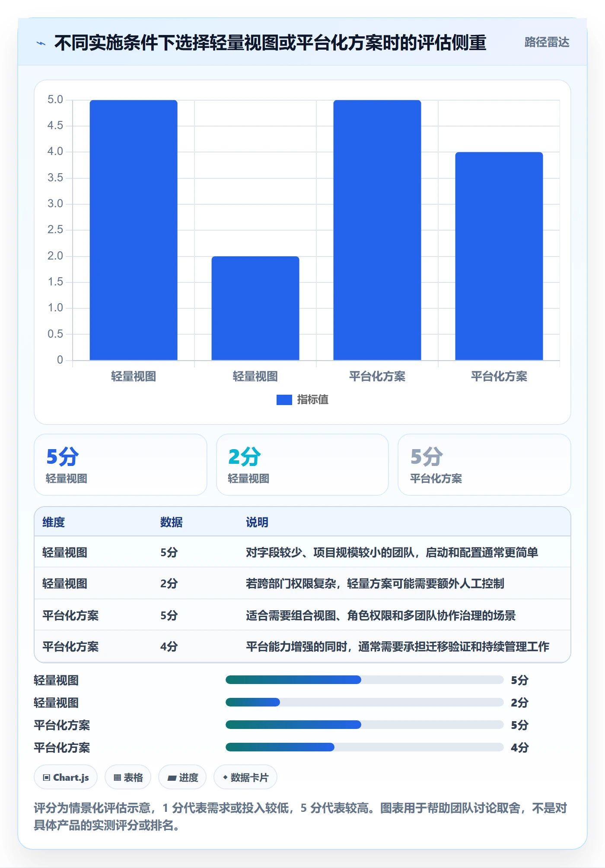Viewport: 605px width, 868px height.
Task: Click the 4.5 y-axis tick label
Action: 55,126
